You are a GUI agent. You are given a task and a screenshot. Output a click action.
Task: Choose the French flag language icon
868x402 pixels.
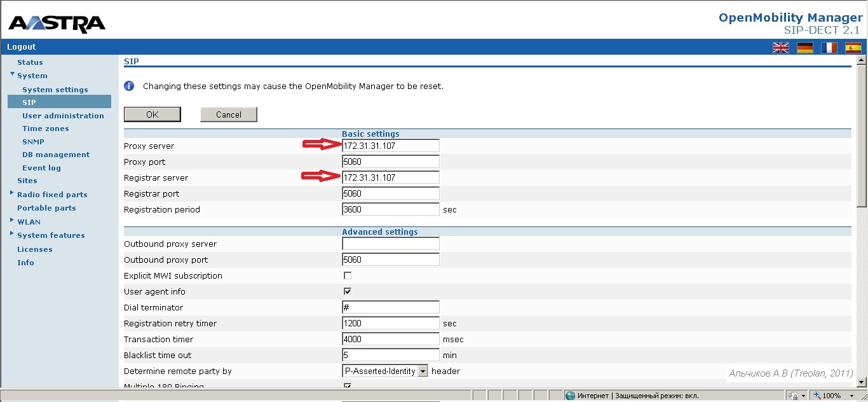pos(829,47)
